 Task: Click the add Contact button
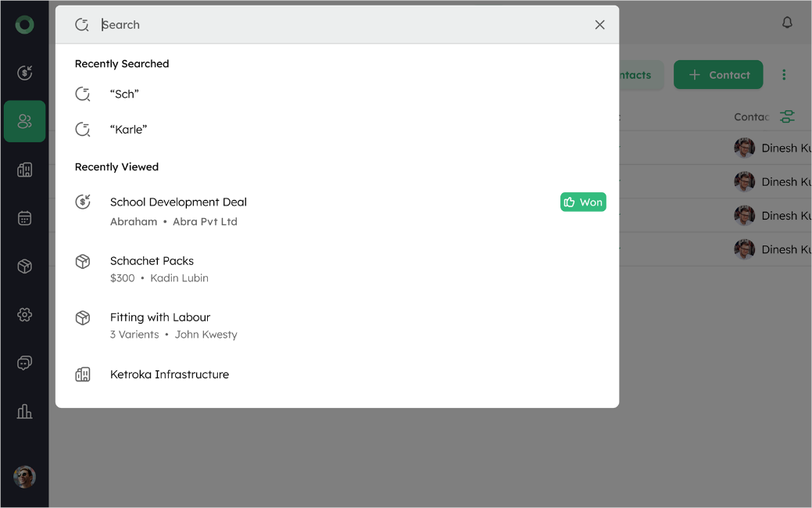click(x=718, y=75)
